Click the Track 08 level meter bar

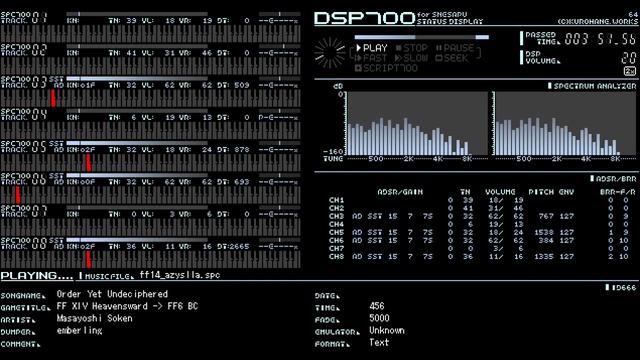coord(137,240)
